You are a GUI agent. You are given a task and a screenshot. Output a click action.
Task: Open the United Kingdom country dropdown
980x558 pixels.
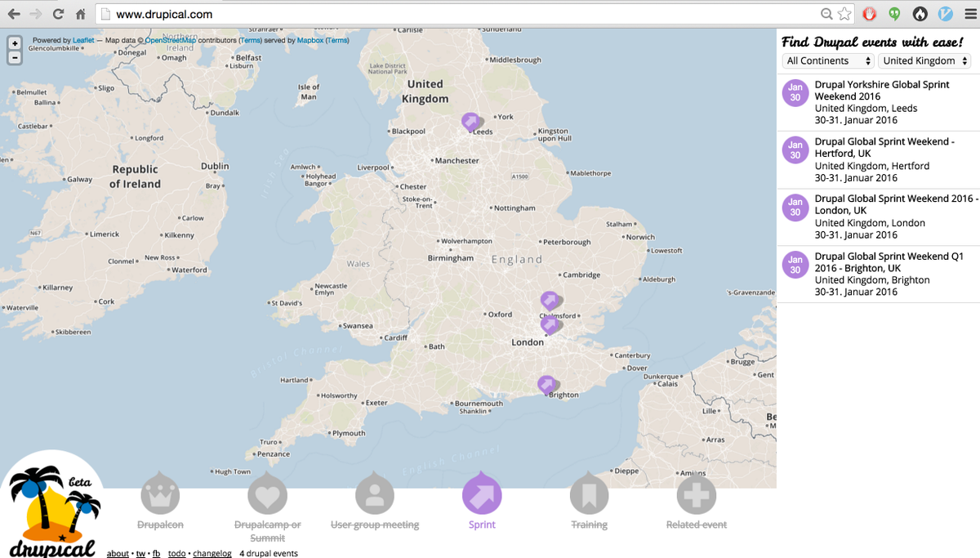click(x=924, y=60)
